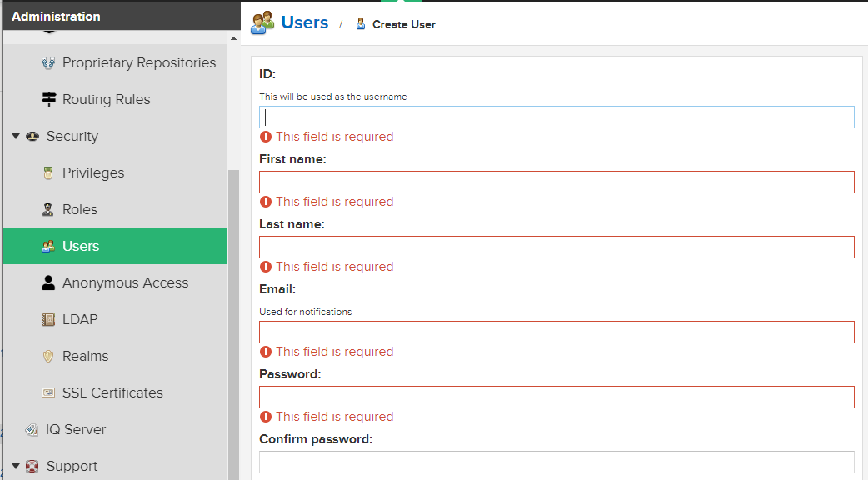The height and width of the screenshot is (480, 868).
Task: Click the Create User breadcrumb text
Action: click(x=403, y=24)
